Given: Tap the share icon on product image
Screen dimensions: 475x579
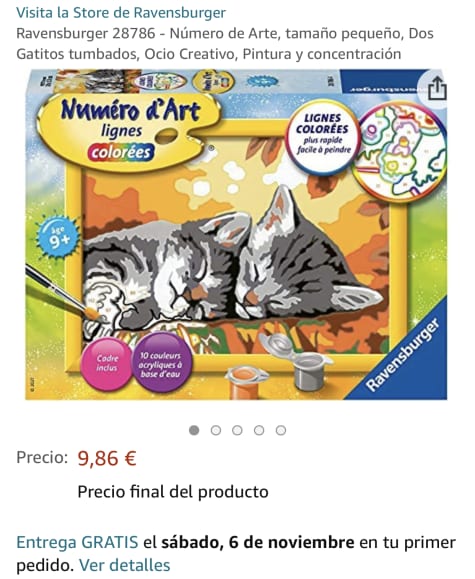Looking at the screenshot, I should (x=437, y=89).
